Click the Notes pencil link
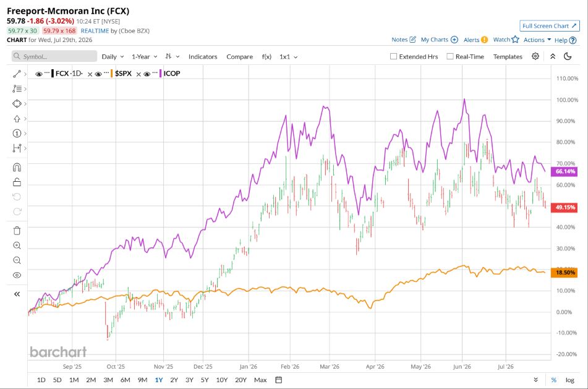 [404, 40]
